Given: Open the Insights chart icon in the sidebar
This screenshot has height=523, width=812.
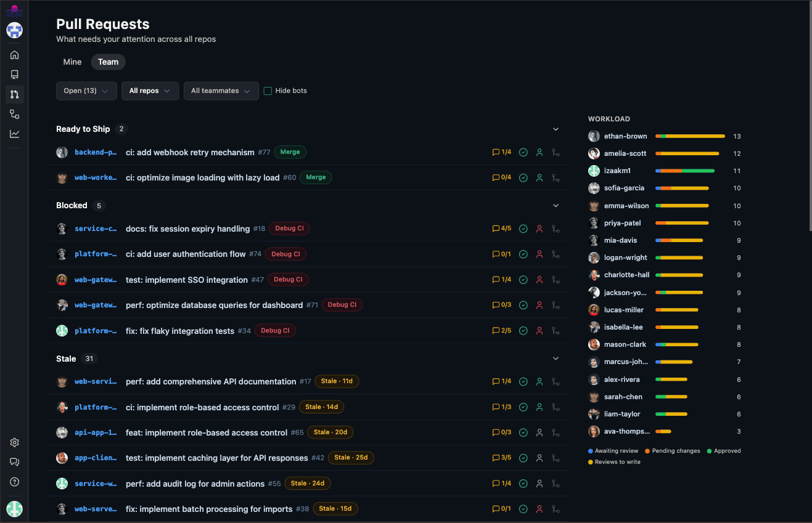Looking at the screenshot, I should [x=14, y=134].
